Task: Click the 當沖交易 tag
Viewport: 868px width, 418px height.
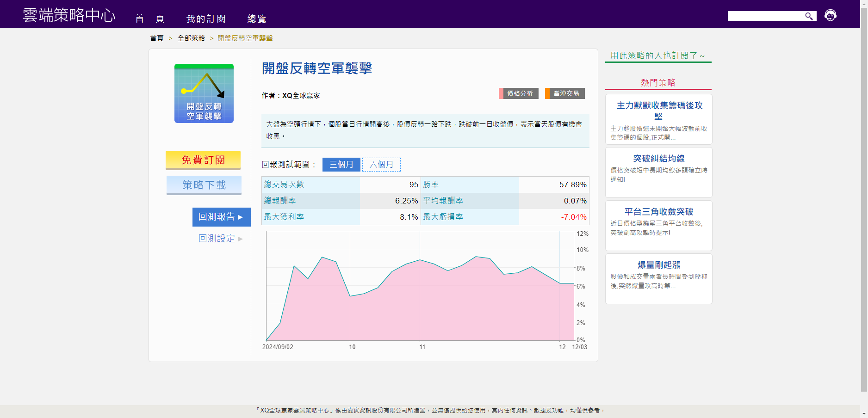Action: coord(565,93)
